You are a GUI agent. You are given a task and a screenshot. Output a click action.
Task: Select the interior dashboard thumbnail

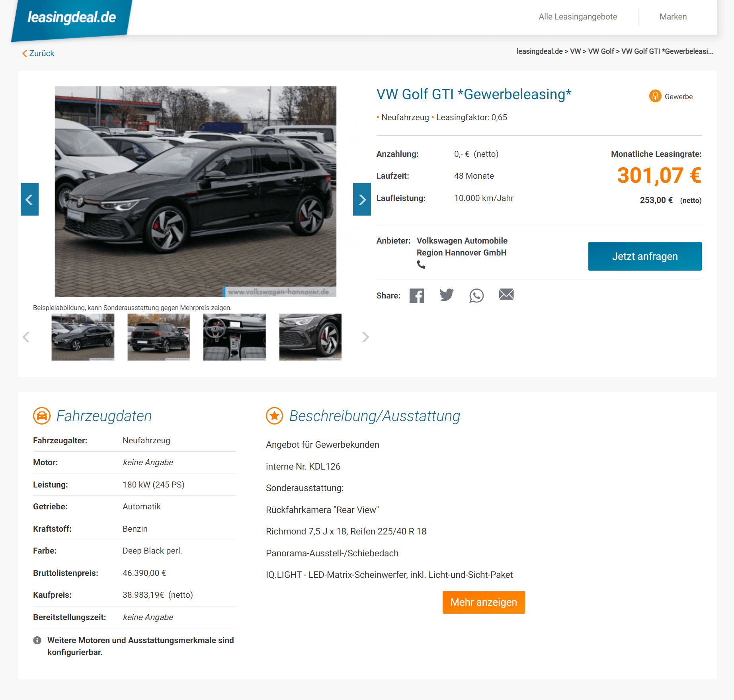pyautogui.click(x=234, y=337)
